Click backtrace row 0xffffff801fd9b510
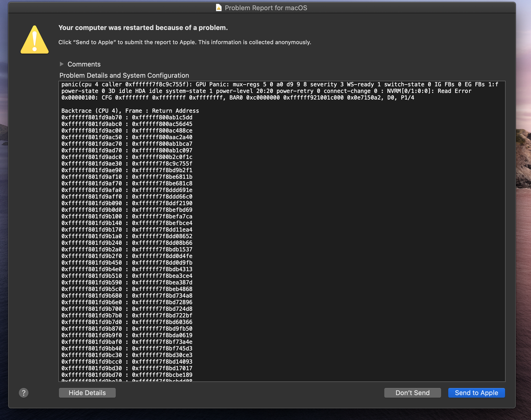531x420 pixels. pyautogui.click(x=126, y=276)
